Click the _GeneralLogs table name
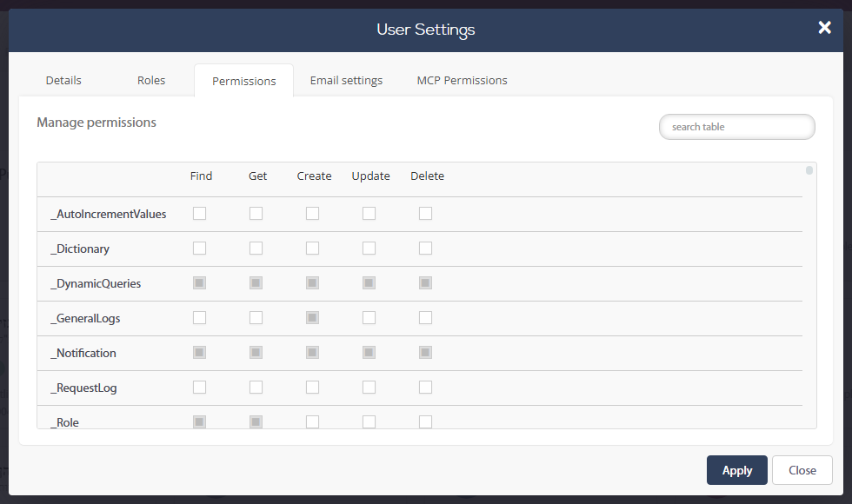The height and width of the screenshot is (504, 852). click(85, 318)
